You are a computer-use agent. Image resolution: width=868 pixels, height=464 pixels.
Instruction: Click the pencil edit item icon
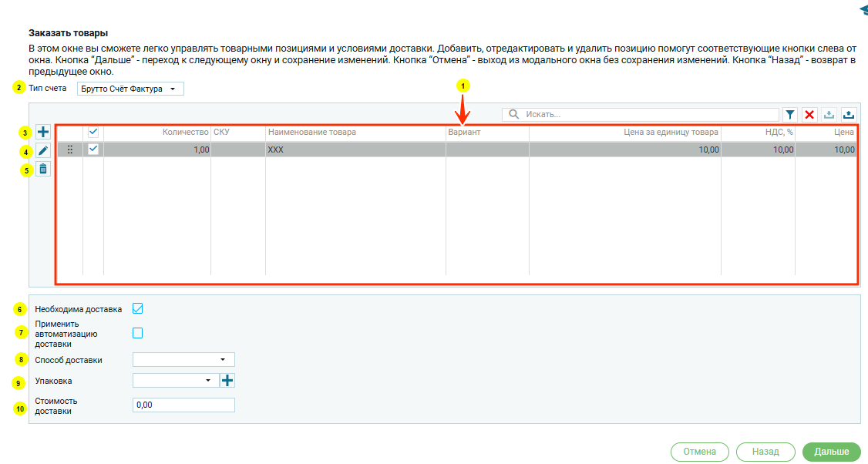[43, 151]
